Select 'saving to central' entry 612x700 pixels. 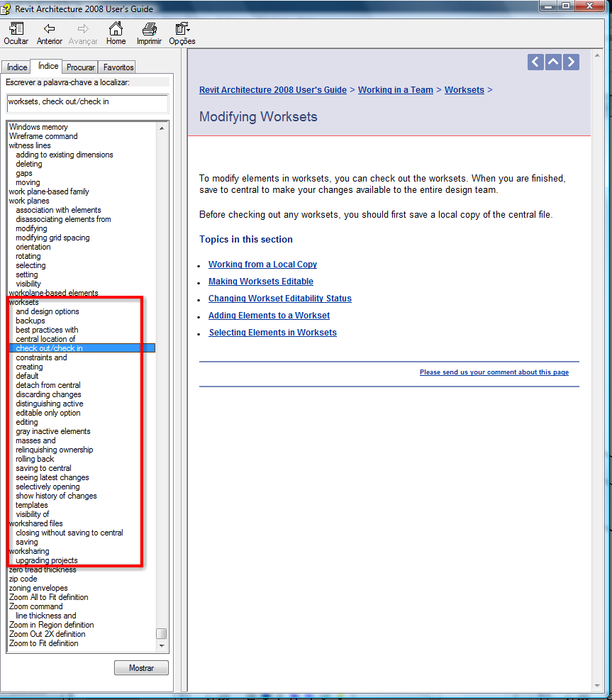click(x=43, y=468)
